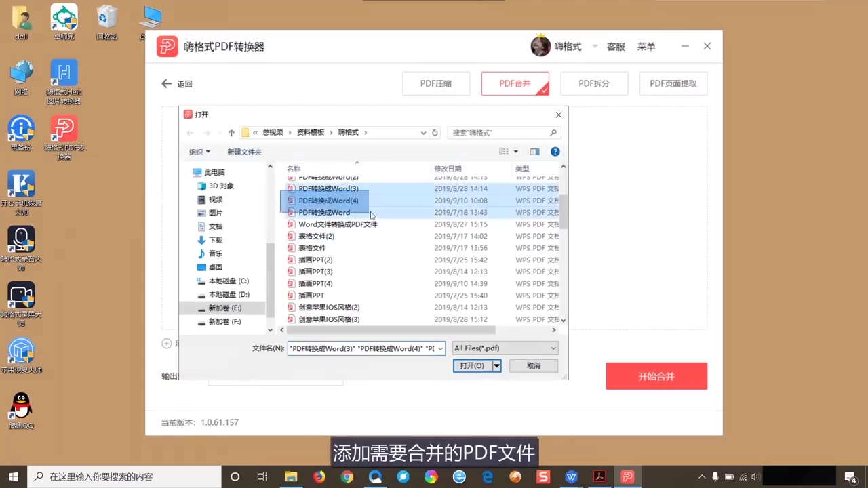
Task: Open the notification center icon
Action: click(850, 476)
